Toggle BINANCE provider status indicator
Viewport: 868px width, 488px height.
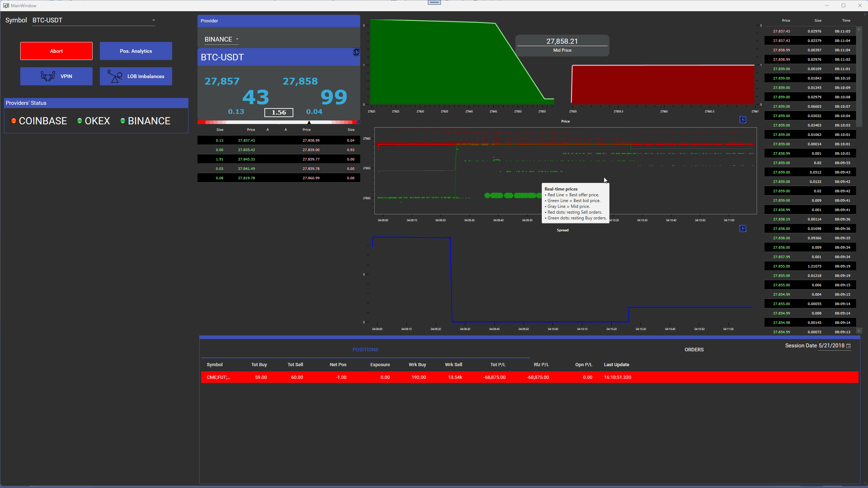[123, 120]
